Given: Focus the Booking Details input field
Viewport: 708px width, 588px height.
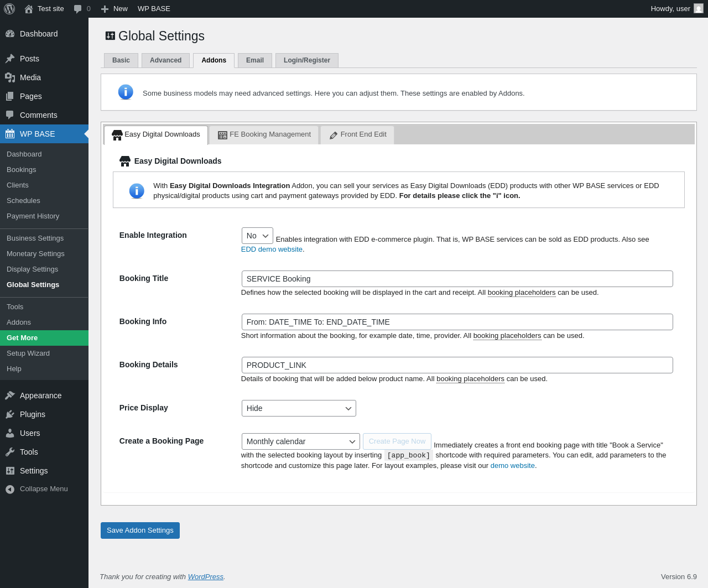Looking at the screenshot, I should click(x=457, y=365).
